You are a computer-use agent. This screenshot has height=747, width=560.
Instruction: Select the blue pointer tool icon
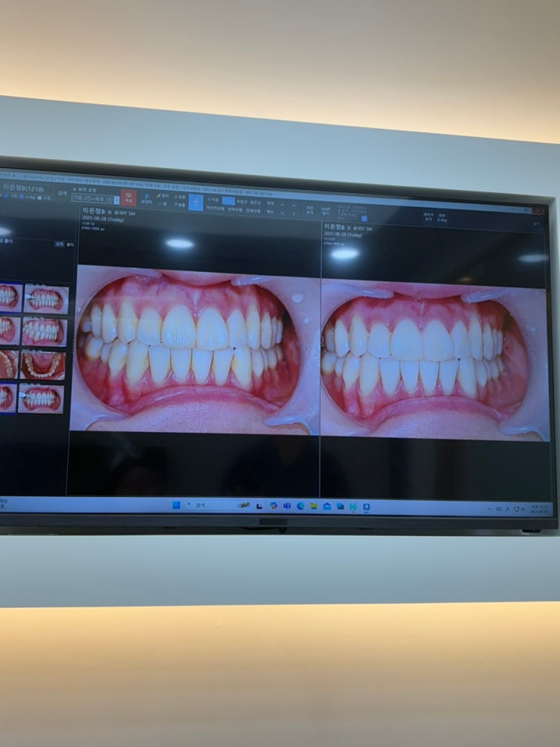click(147, 197)
